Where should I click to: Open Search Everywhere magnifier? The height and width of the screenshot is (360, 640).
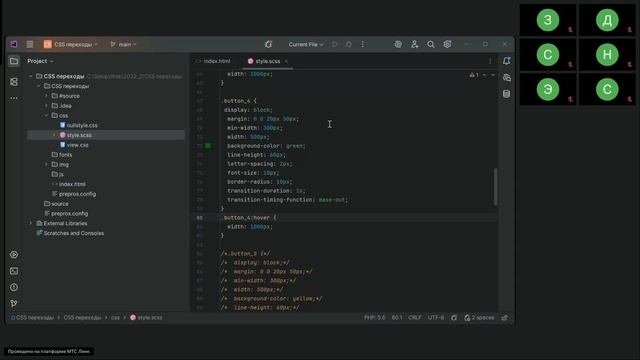(x=431, y=44)
